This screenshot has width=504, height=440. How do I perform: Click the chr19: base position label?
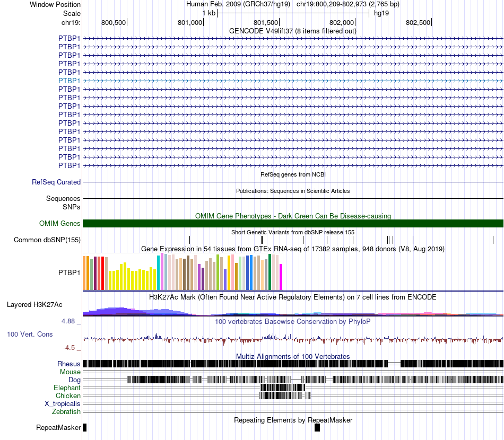point(71,22)
